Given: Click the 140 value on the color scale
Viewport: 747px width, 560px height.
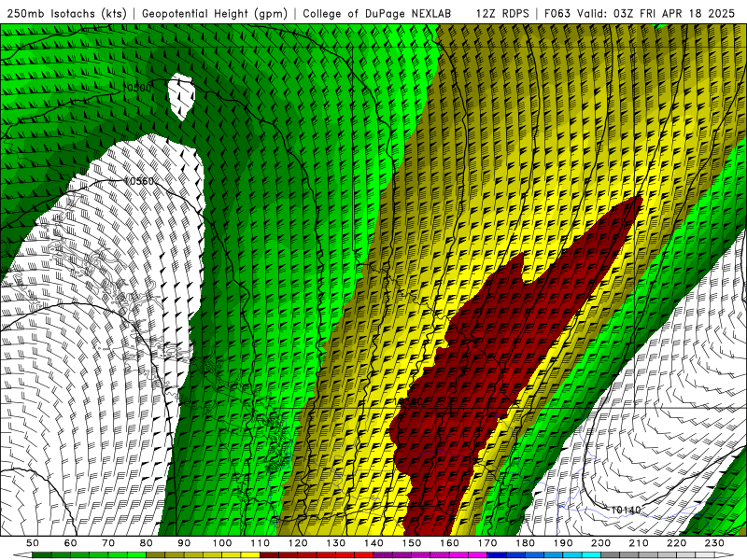Looking at the screenshot, I should (373, 543).
